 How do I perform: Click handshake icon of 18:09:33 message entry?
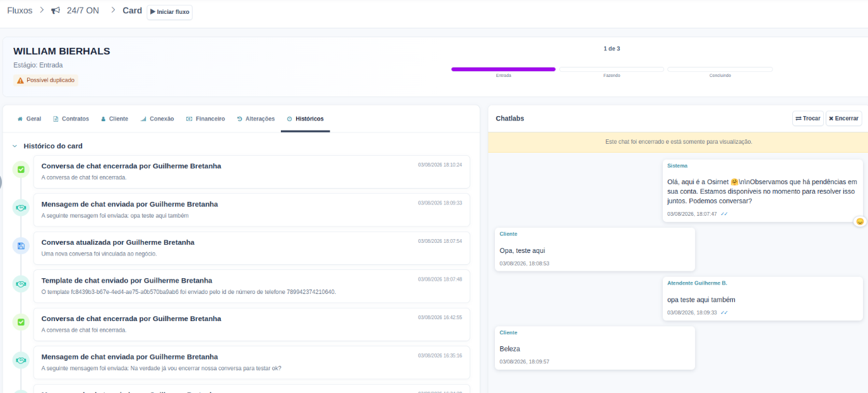(x=21, y=208)
